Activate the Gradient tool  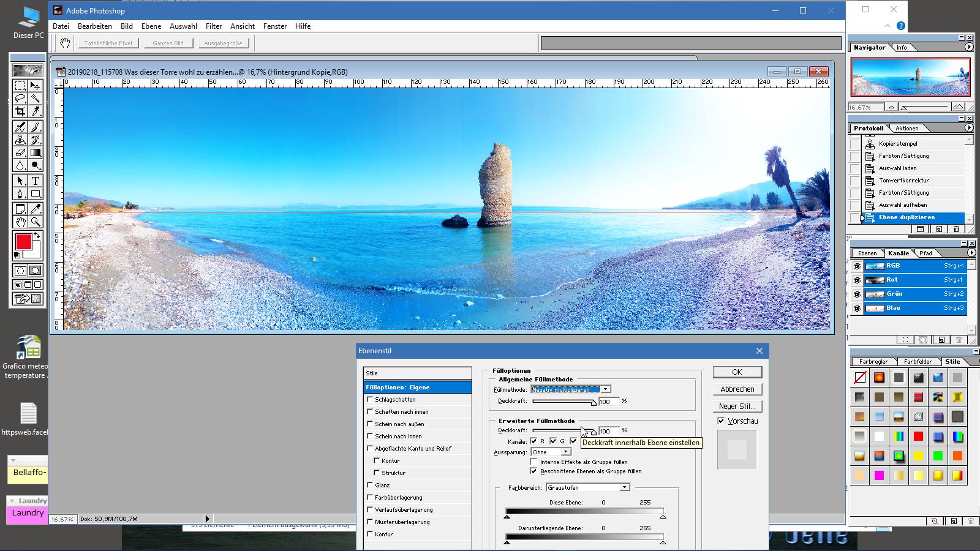click(x=36, y=153)
